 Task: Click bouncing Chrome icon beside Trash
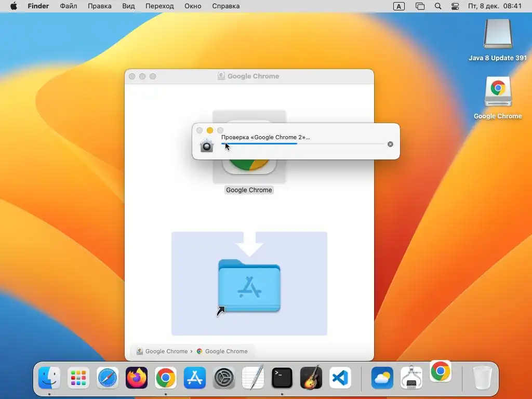441,371
